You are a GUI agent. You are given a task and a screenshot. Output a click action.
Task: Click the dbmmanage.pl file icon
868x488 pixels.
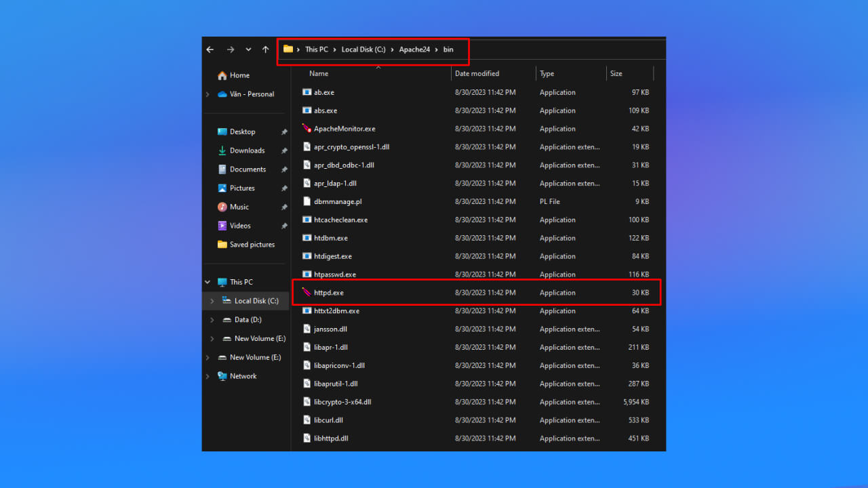(x=307, y=201)
